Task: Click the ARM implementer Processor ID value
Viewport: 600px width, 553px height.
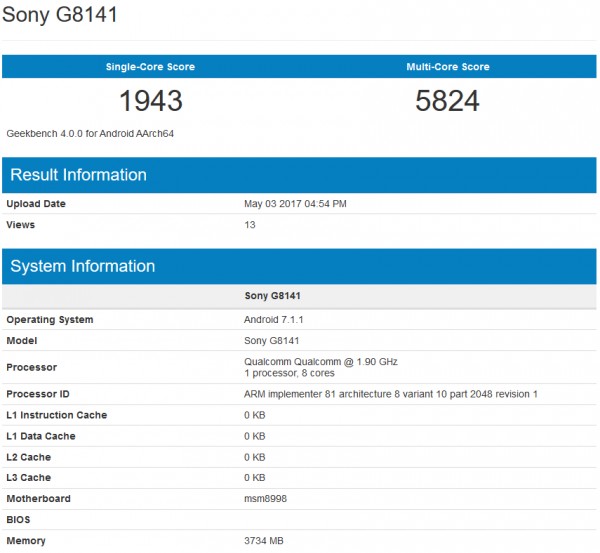Action: [x=391, y=394]
